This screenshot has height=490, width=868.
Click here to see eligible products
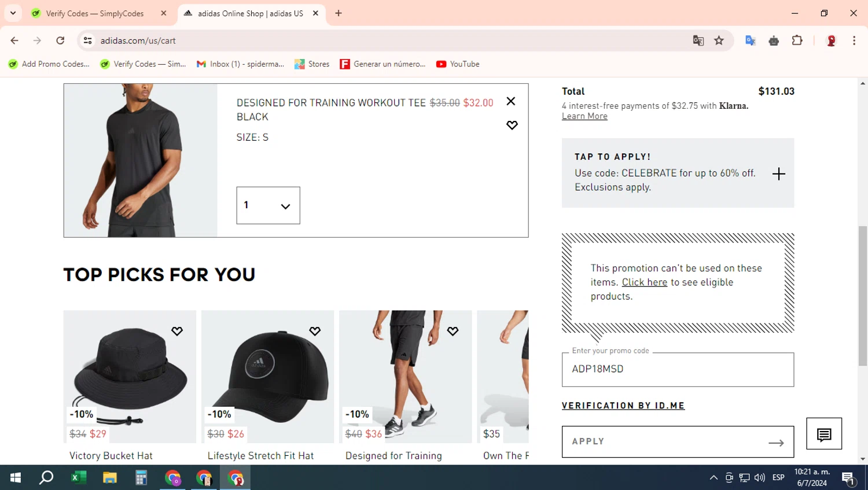pyautogui.click(x=644, y=282)
